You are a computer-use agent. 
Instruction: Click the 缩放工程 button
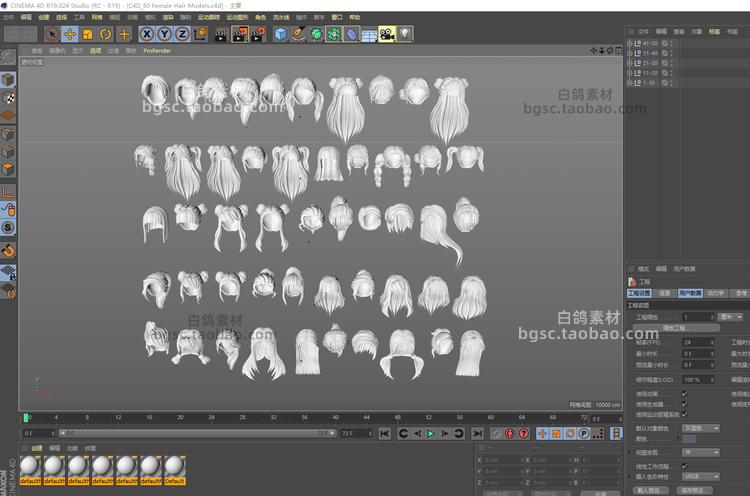[x=676, y=327]
